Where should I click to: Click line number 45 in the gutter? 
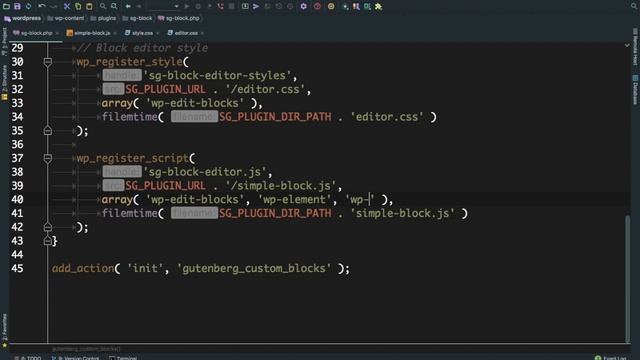coord(17,269)
